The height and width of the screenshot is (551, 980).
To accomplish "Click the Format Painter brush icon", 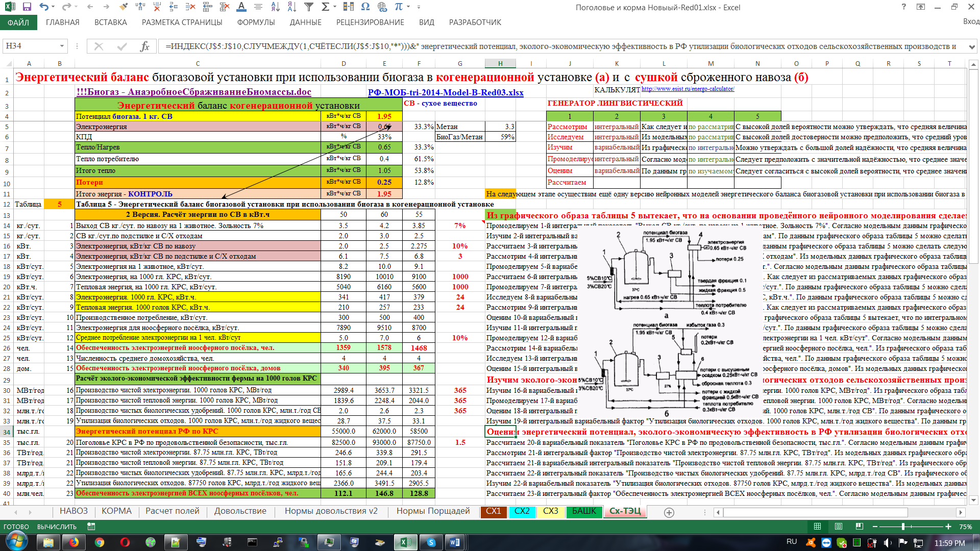I will point(123,7).
